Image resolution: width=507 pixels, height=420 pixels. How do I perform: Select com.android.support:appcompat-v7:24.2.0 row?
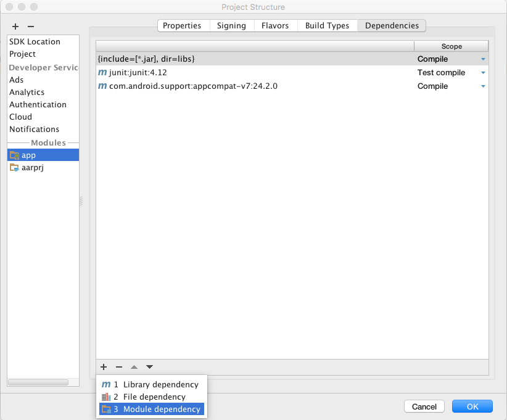pos(292,86)
